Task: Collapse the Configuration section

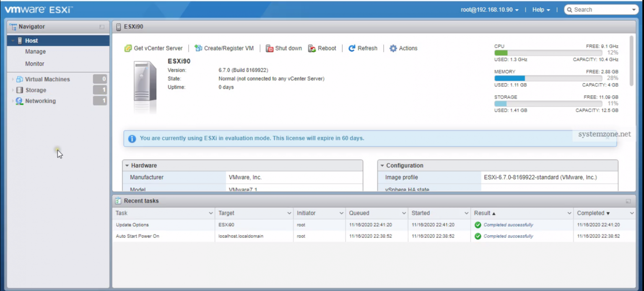Action: pos(383,165)
